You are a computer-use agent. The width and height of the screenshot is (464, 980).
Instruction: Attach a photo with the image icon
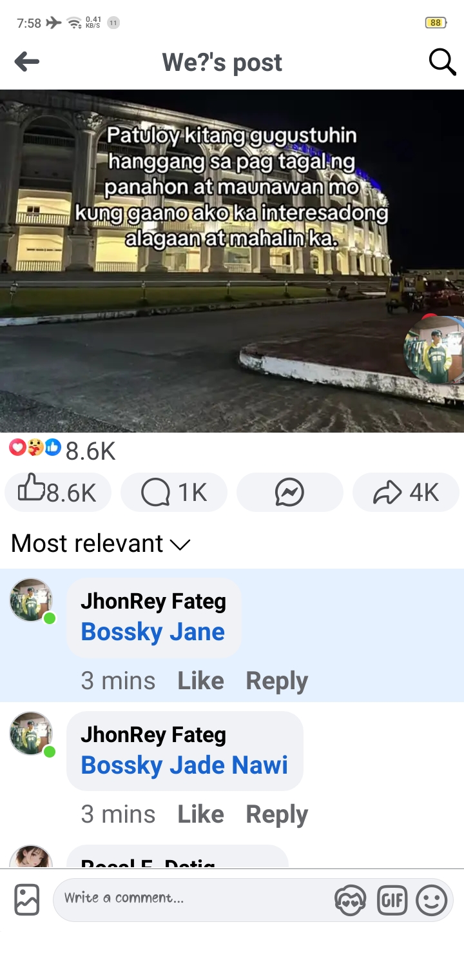27,899
